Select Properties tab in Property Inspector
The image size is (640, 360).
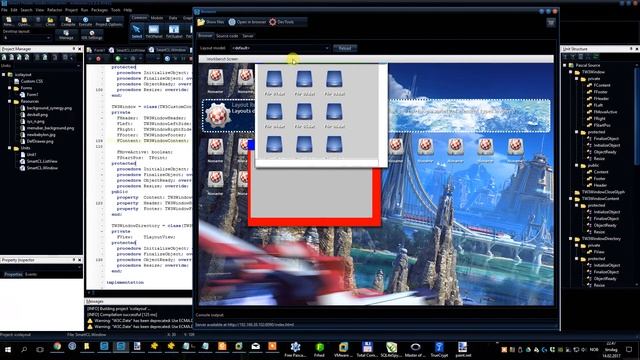pos(13,274)
